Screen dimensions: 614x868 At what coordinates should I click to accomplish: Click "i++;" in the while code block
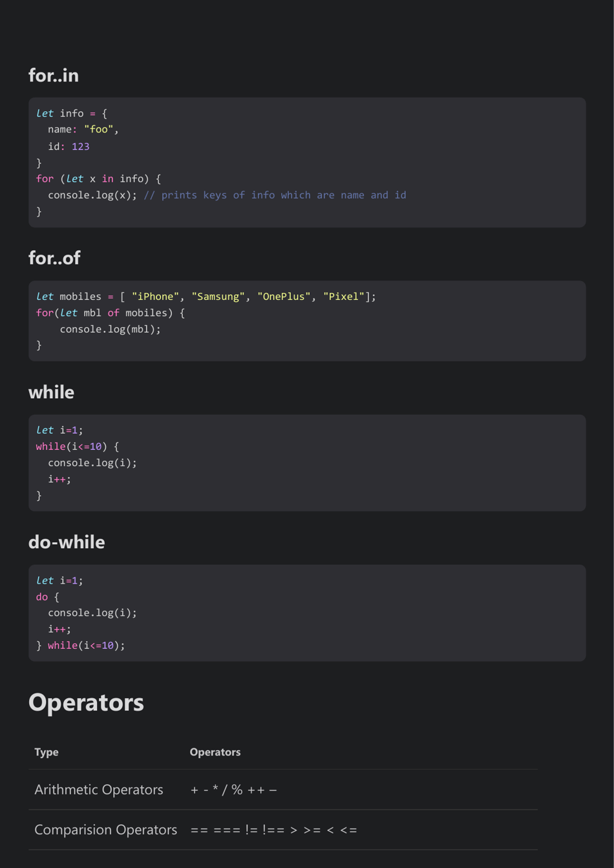coord(59,480)
